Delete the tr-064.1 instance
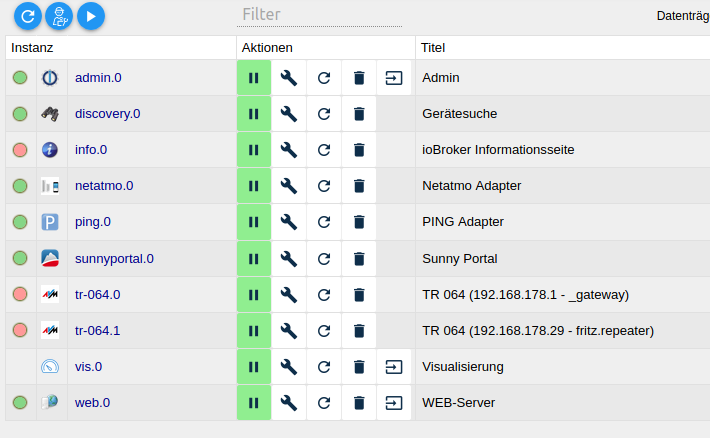 point(359,330)
